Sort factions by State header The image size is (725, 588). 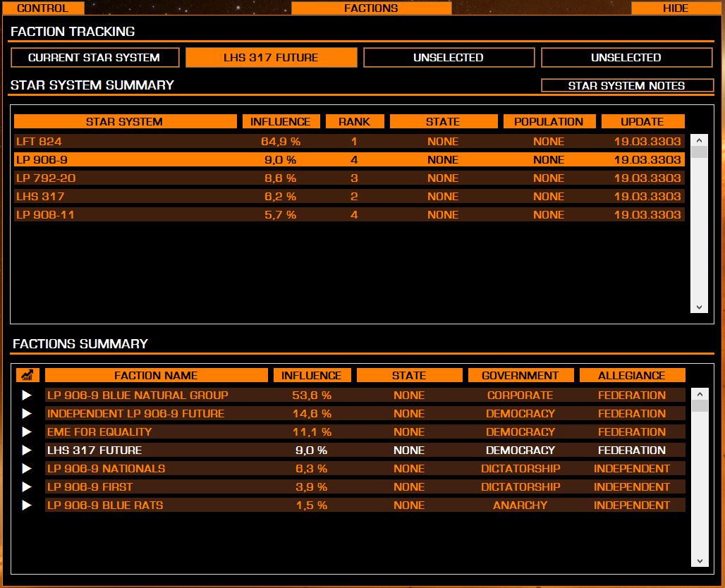[x=409, y=375]
